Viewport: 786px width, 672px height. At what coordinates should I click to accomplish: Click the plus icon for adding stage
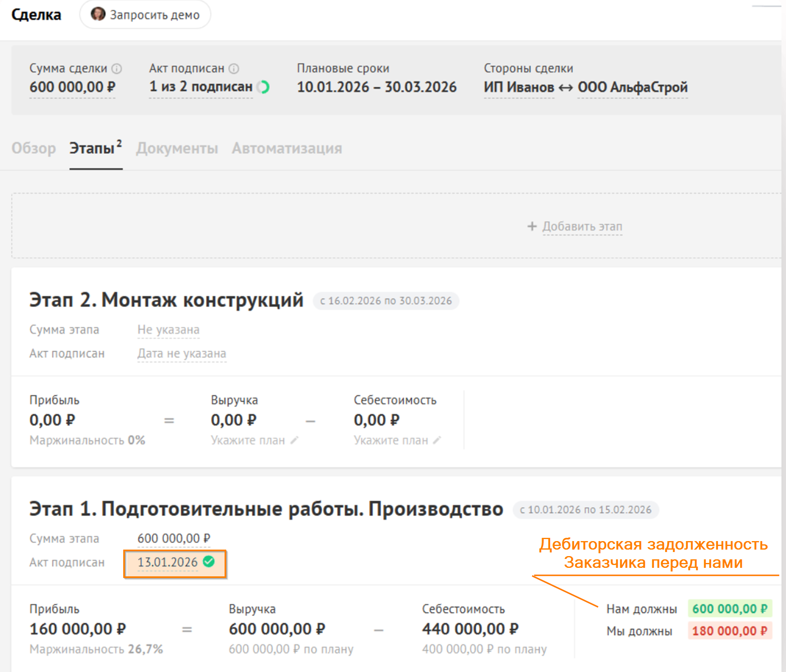pos(532,226)
